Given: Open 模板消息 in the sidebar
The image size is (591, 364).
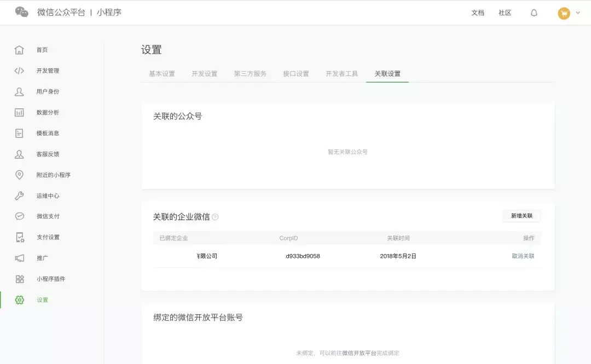Looking at the screenshot, I should pos(48,133).
